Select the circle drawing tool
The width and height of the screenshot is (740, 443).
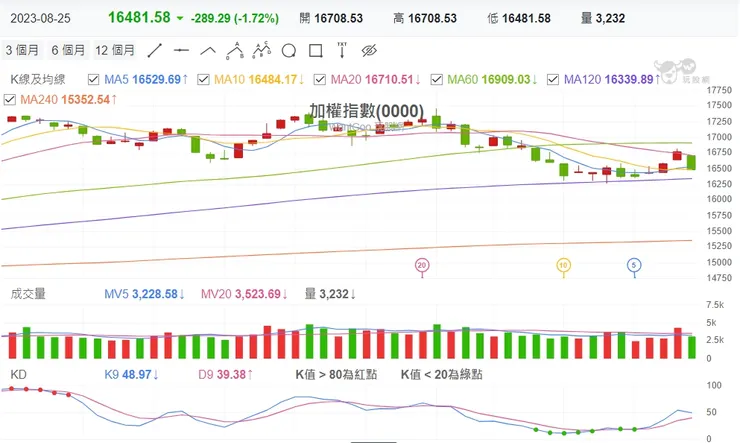(x=289, y=50)
